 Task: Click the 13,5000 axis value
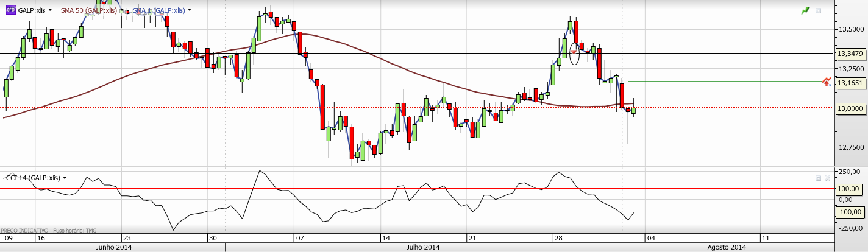(x=851, y=29)
